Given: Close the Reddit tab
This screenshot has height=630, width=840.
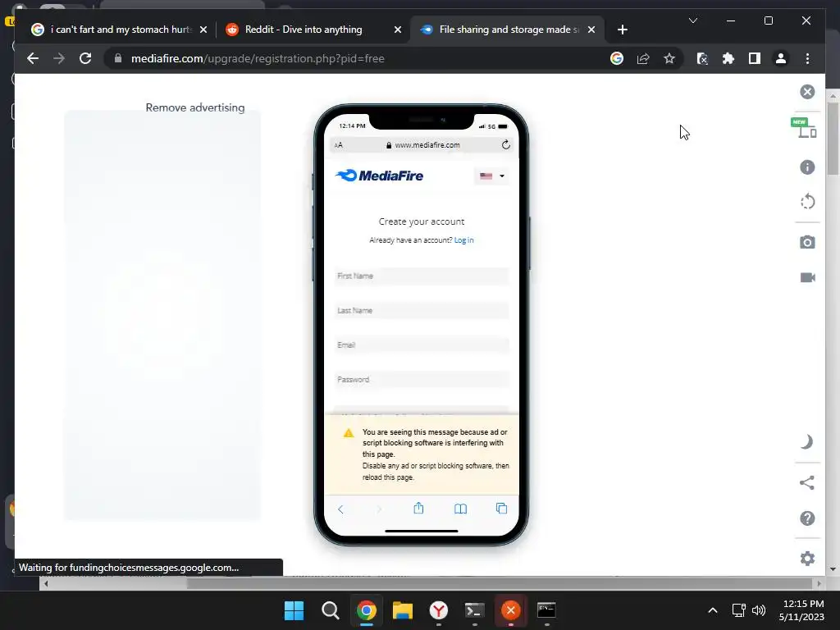Looking at the screenshot, I should 398,30.
